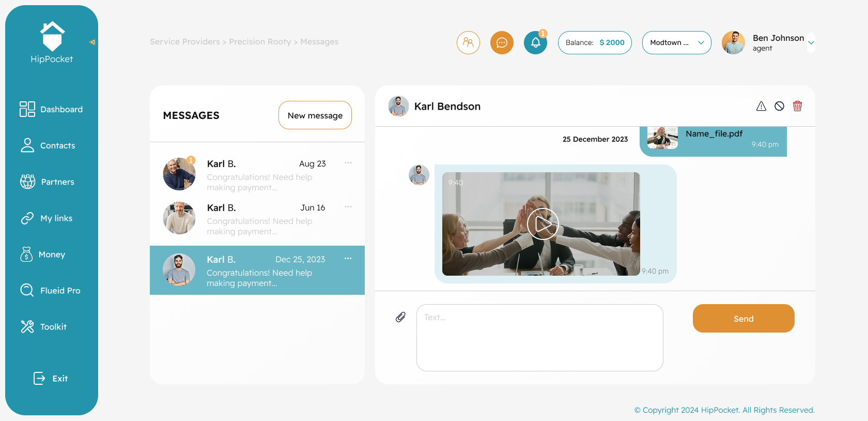Click the Dashboard grid icon
Image resolution: width=868 pixels, height=421 pixels.
27,109
